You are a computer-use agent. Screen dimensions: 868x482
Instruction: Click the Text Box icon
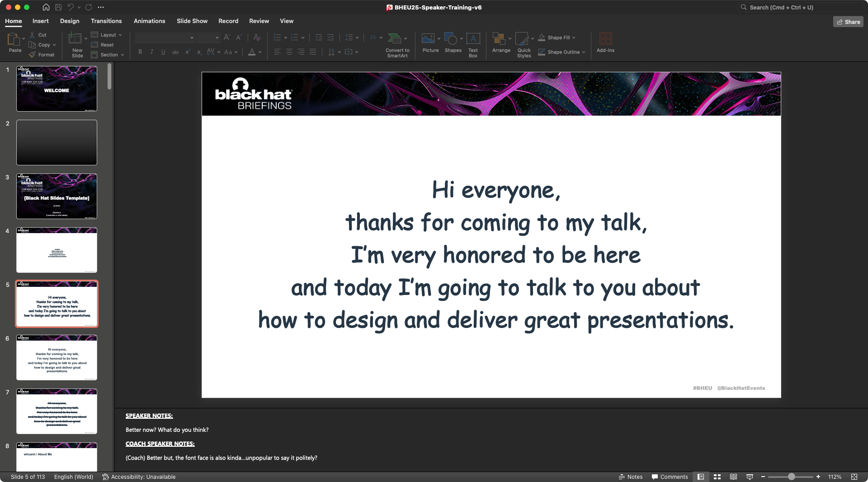pyautogui.click(x=473, y=39)
